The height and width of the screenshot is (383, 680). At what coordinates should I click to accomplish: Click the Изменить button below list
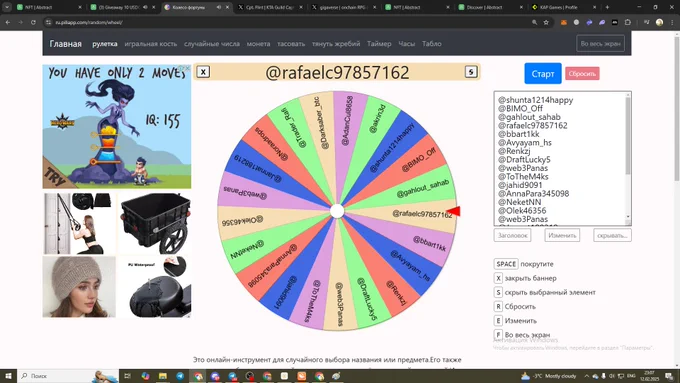tap(562, 236)
